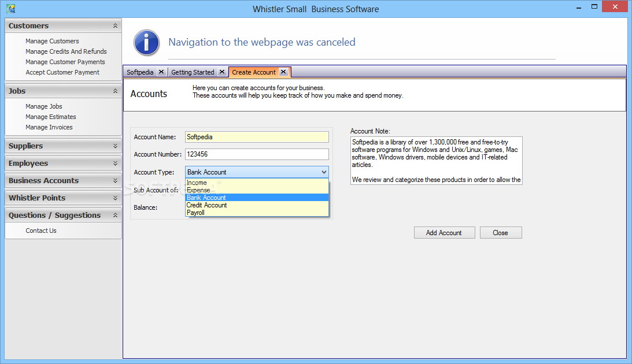
Task: Go to Manage Invoices
Action: click(49, 127)
